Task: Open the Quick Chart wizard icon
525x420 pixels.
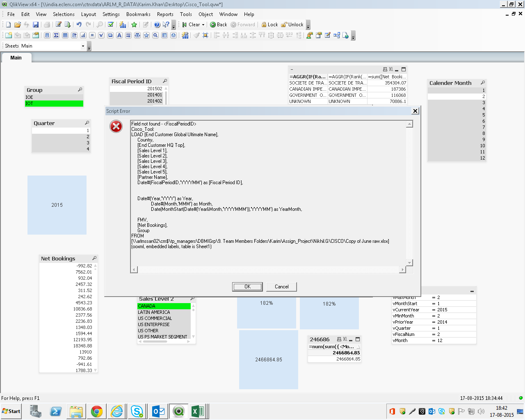Action: point(123,25)
